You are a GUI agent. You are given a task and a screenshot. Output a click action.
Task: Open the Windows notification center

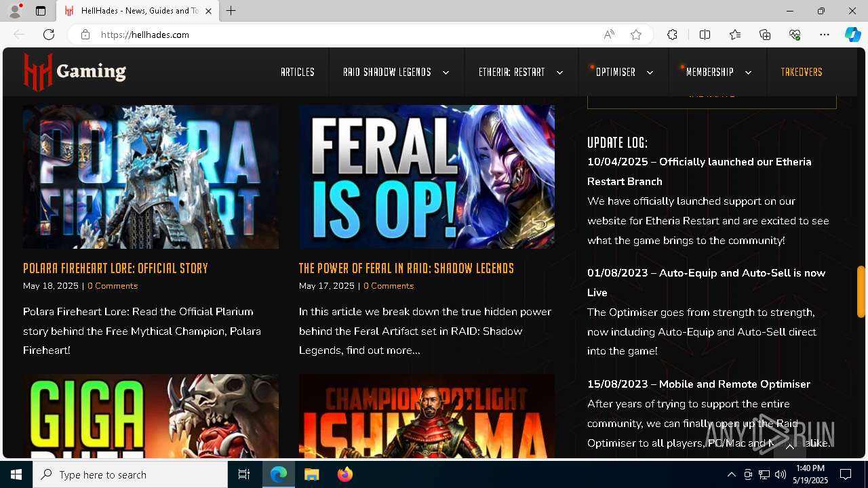pos(846,474)
